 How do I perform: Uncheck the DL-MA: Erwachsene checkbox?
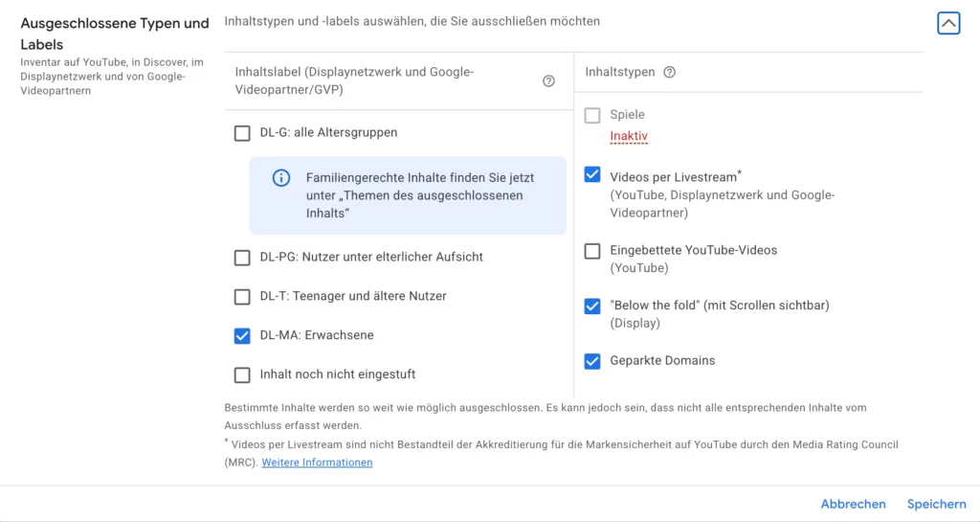pos(242,335)
